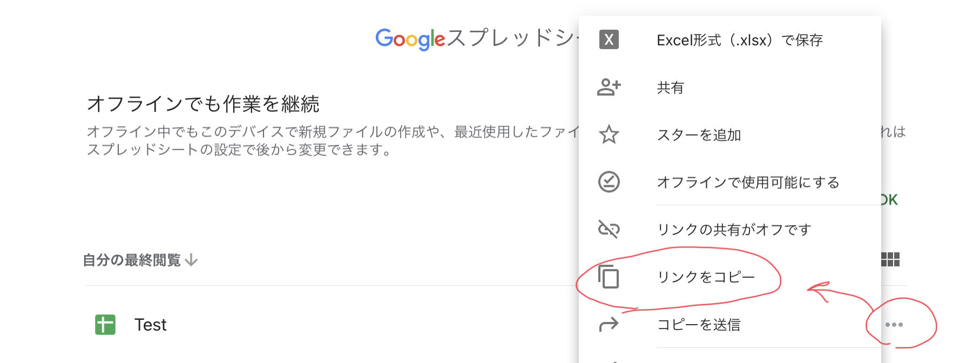980x363 pixels.
Task: Open the 自分の最終閲覧 sort dropdown
Action: tap(132, 260)
